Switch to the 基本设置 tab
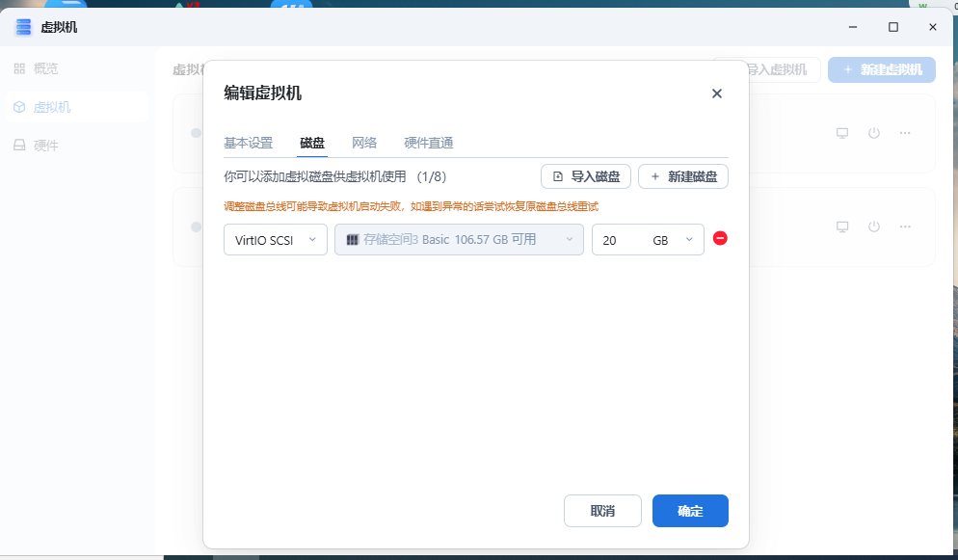The height and width of the screenshot is (560, 958). click(248, 143)
